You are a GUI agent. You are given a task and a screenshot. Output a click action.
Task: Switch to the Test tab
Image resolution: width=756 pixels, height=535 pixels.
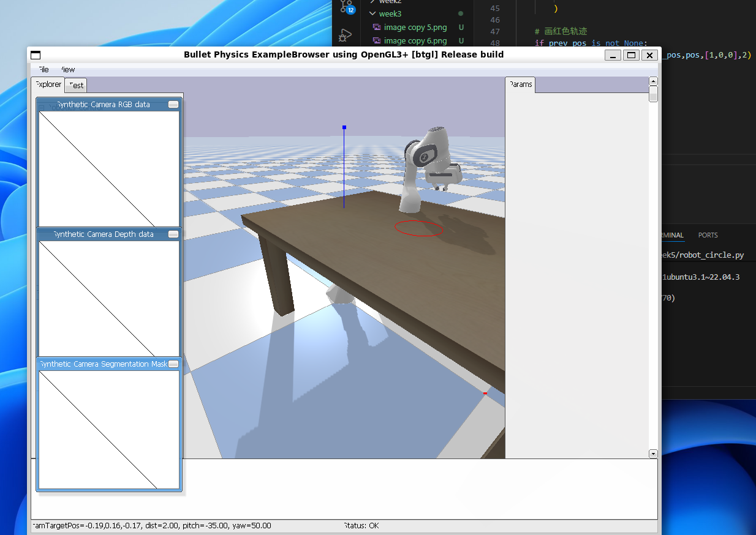click(77, 85)
